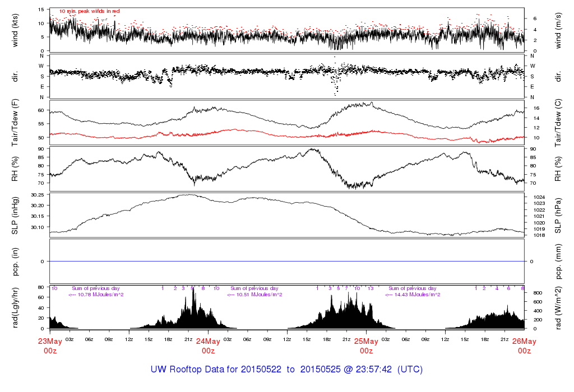Select the 'rad (W/m^2)' axis label
The width and height of the screenshot is (574, 392).
pyautogui.click(x=558, y=308)
